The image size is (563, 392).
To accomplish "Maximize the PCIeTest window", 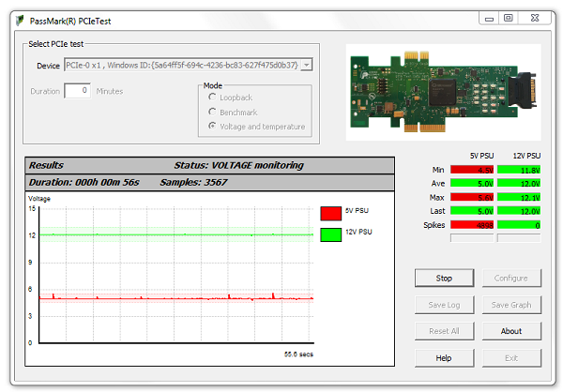I will pos(508,18).
